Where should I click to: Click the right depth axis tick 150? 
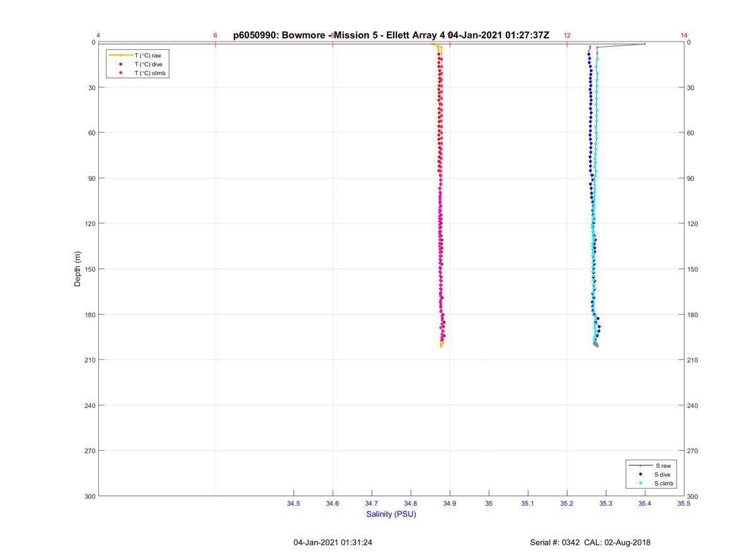coord(693,269)
